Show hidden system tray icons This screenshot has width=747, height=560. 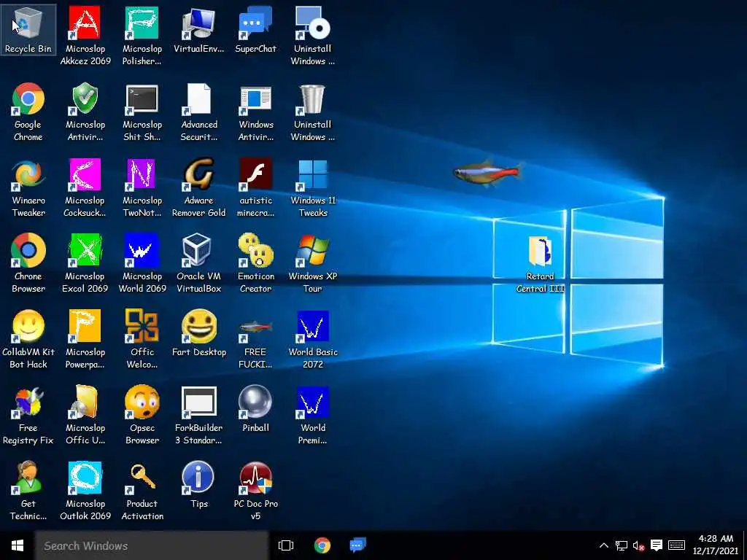(603, 545)
